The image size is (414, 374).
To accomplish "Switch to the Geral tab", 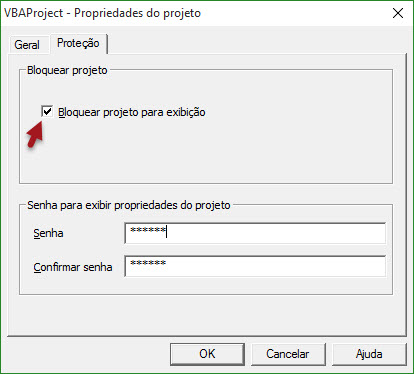I will click(x=27, y=44).
